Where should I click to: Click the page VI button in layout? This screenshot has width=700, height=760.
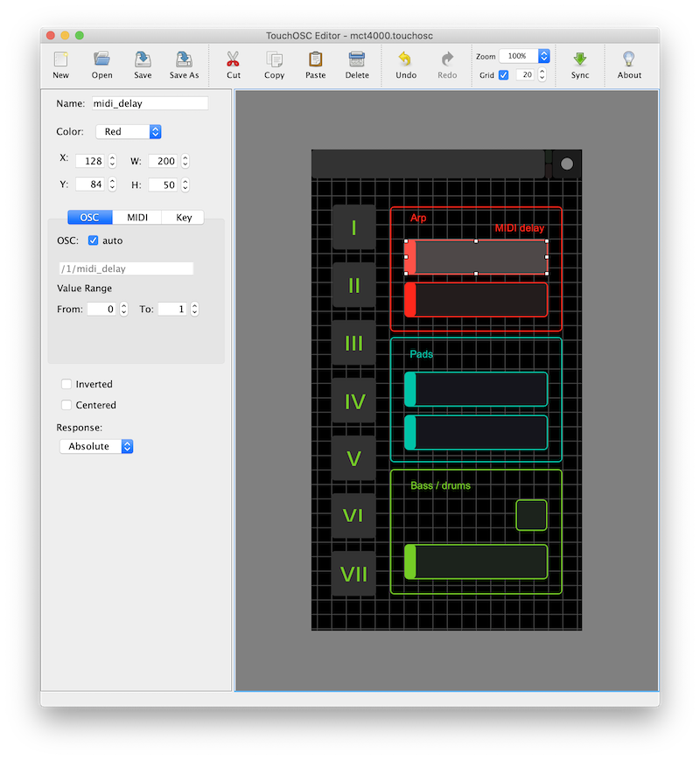tap(353, 516)
